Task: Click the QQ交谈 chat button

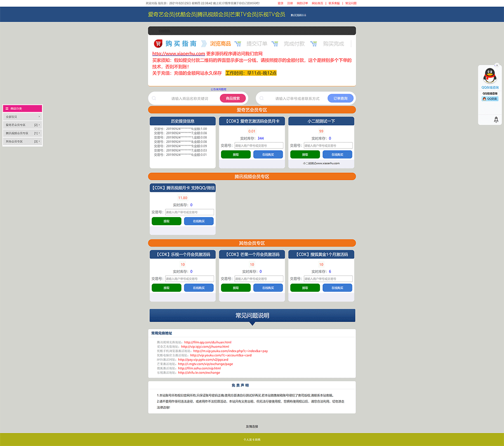Action: 490,99
